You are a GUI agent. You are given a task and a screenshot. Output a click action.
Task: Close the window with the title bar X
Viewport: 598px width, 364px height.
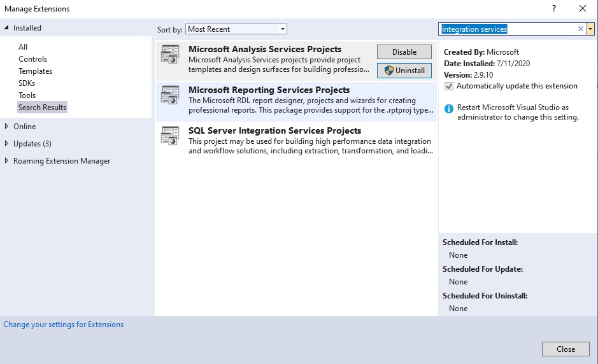click(582, 8)
